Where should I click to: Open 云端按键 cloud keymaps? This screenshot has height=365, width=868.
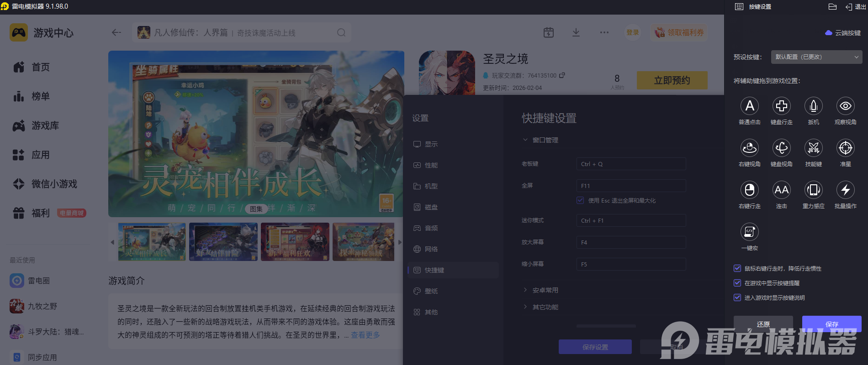(x=843, y=33)
